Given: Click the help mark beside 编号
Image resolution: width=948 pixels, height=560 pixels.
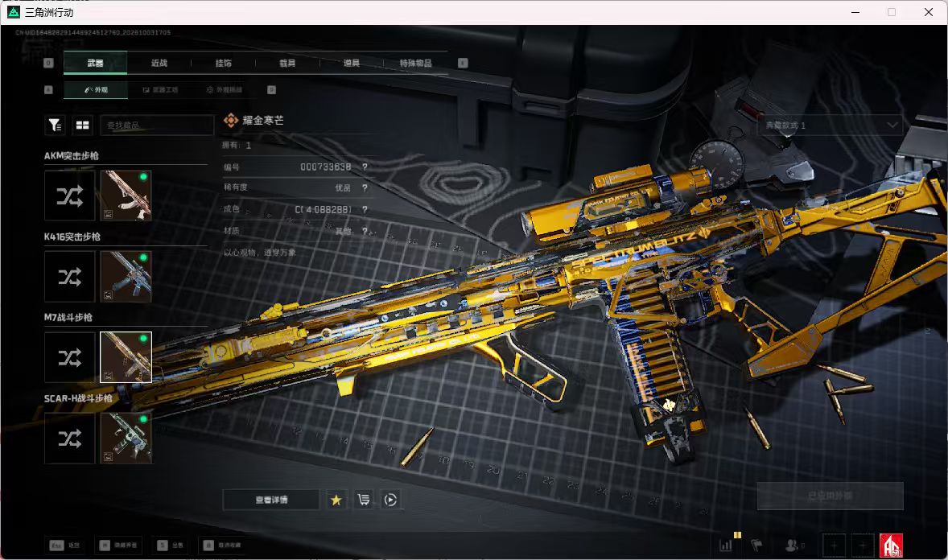Looking at the screenshot, I should click(365, 167).
